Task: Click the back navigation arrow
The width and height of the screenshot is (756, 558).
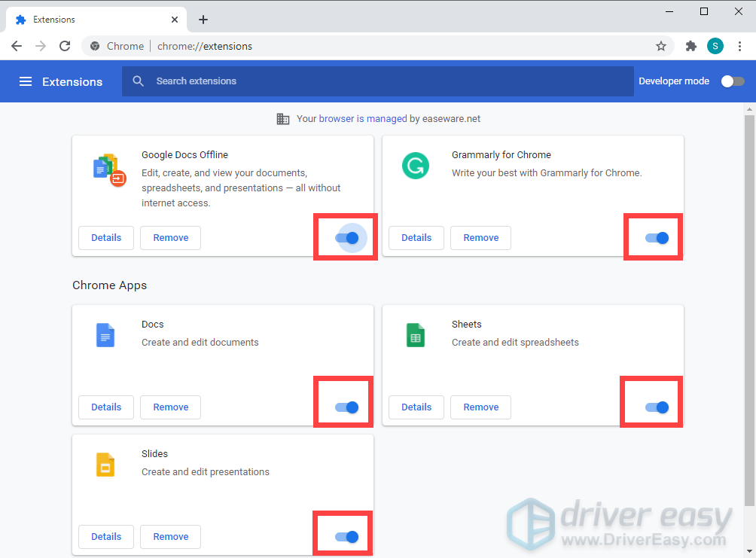Action: click(17, 46)
